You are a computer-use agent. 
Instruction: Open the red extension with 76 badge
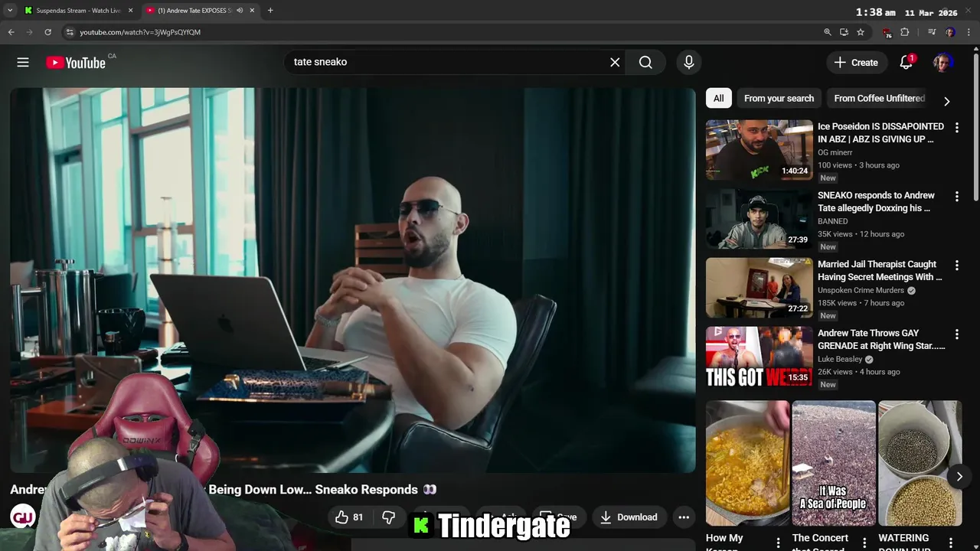tap(887, 33)
